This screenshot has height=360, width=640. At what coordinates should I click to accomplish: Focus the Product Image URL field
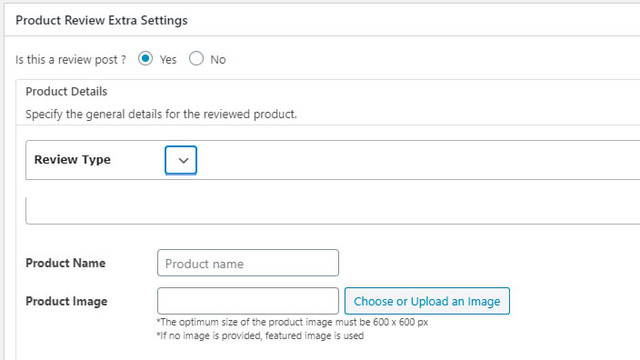(248, 301)
